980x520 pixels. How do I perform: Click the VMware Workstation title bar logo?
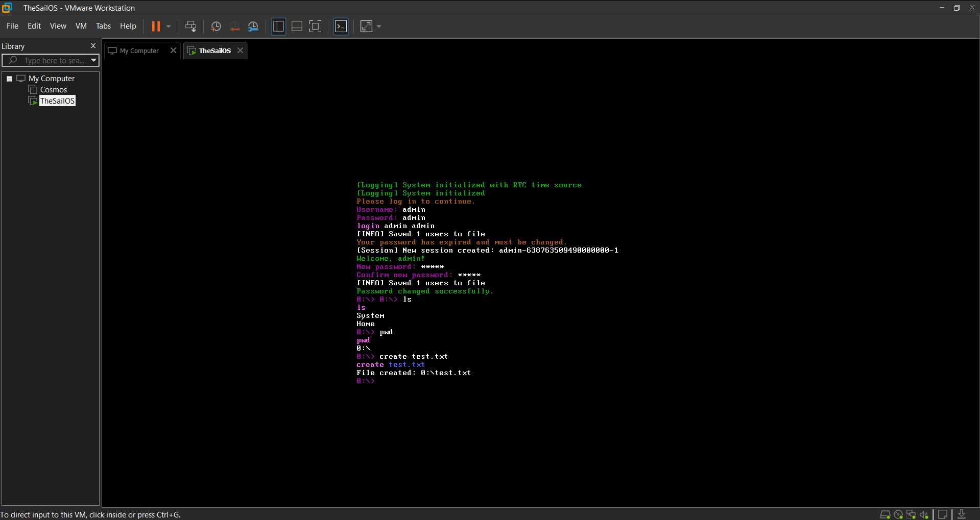pyautogui.click(x=7, y=8)
